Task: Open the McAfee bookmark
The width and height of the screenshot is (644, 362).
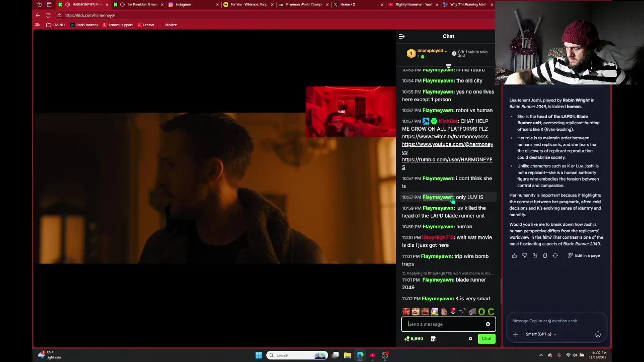Action: pyautogui.click(x=171, y=25)
